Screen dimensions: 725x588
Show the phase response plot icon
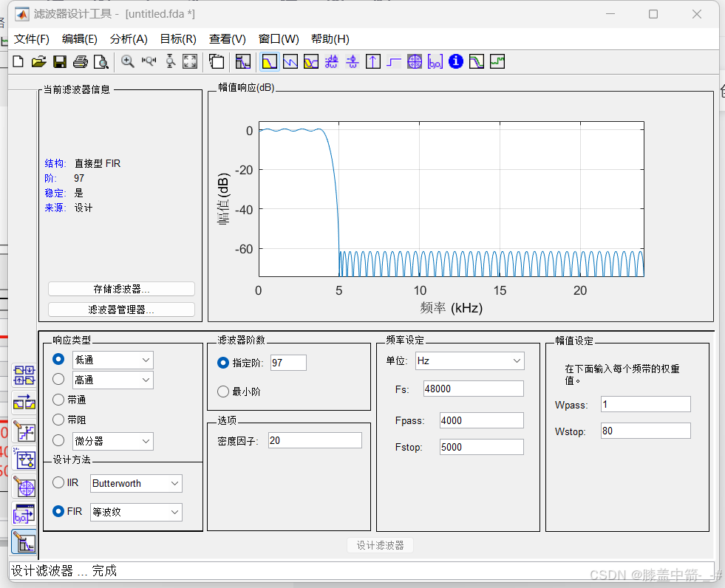point(290,62)
